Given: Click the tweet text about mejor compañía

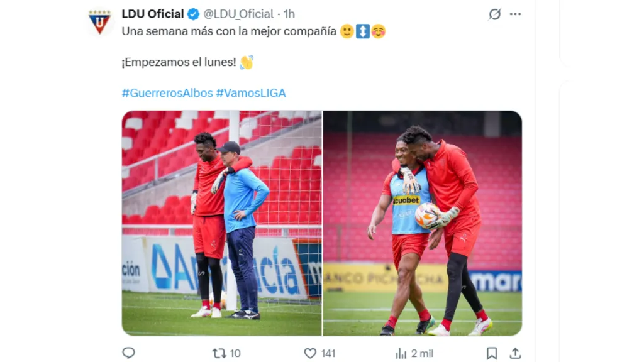Looking at the screenshot, I should (229, 31).
